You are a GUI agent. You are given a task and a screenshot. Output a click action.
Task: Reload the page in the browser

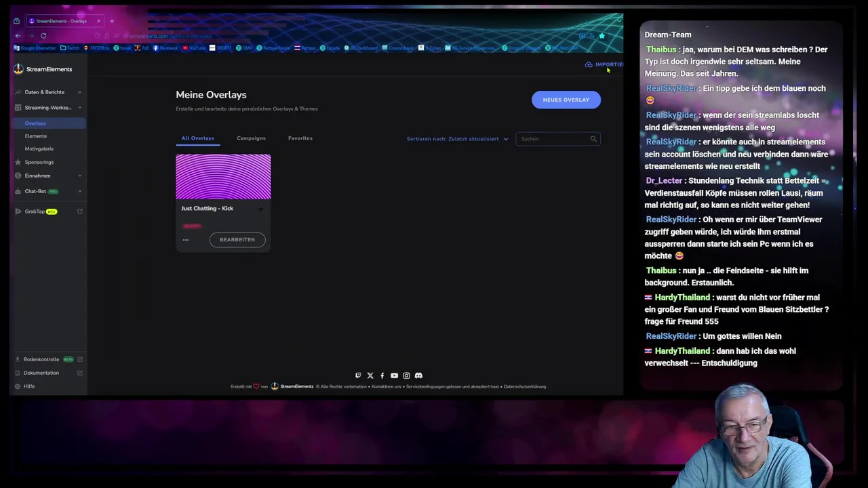[x=43, y=36]
